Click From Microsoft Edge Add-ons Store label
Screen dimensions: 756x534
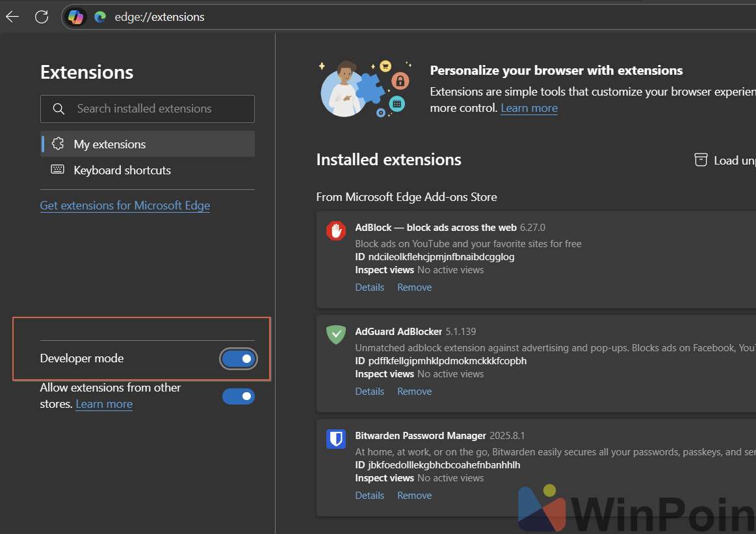(x=406, y=197)
